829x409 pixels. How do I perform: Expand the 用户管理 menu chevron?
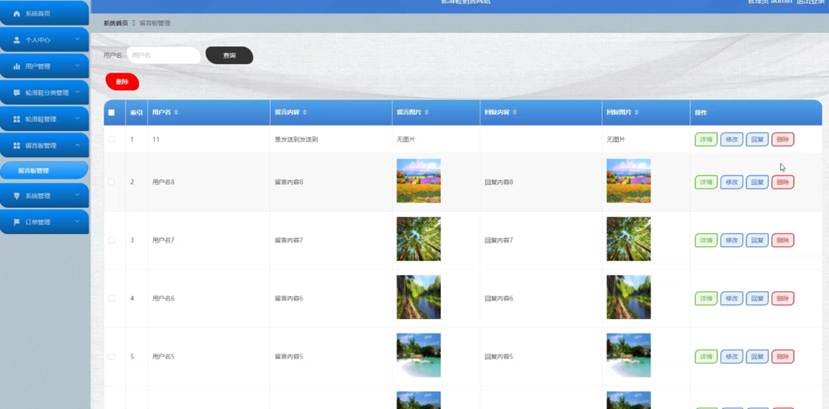78,66
